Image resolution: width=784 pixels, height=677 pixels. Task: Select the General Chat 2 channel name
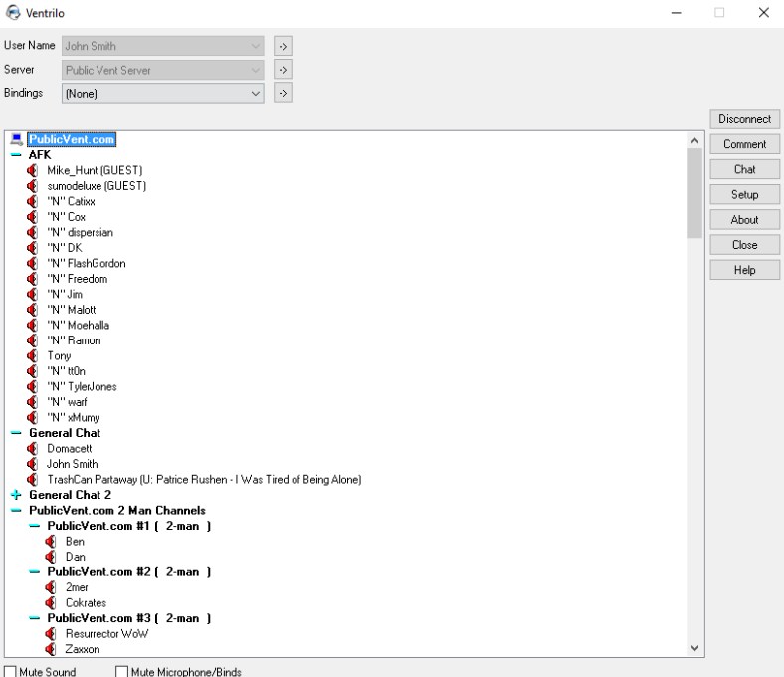(70, 495)
